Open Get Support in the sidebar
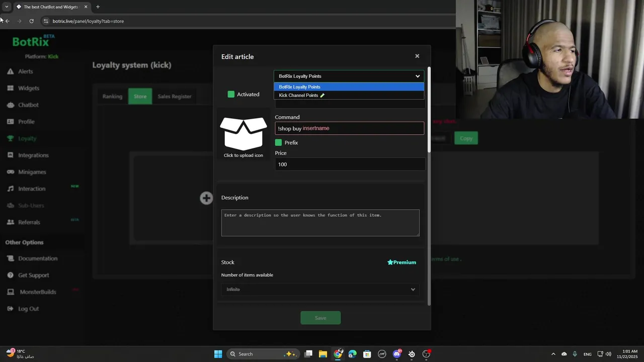The image size is (644, 362). [33, 275]
